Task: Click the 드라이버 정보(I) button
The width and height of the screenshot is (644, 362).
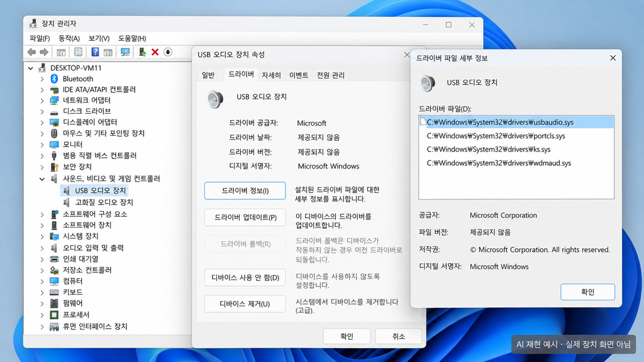Action: (x=245, y=191)
